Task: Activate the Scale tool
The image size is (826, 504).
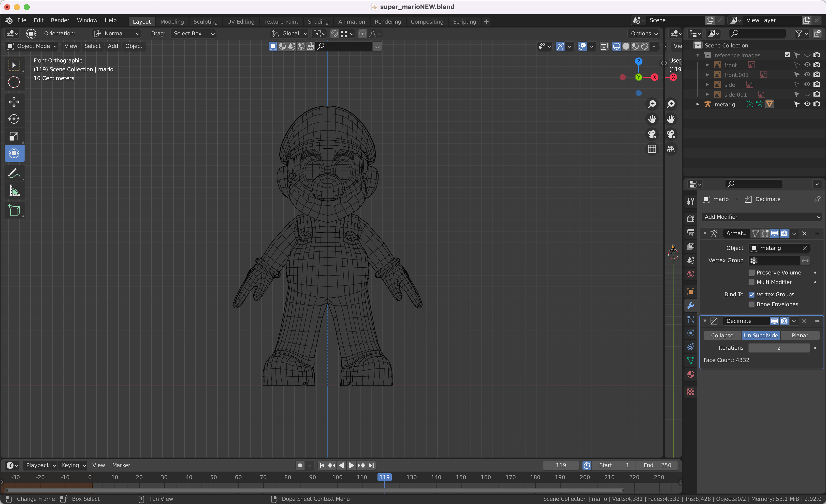Action: click(x=14, y=136)
